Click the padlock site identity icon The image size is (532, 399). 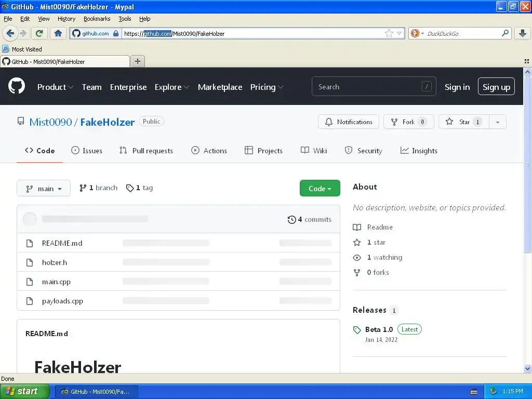click(x=116, y=33)
